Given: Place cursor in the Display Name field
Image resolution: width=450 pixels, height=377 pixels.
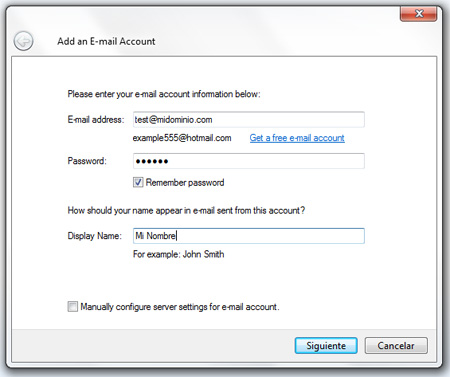Looking at the screenshot, I should coord(249,236).
